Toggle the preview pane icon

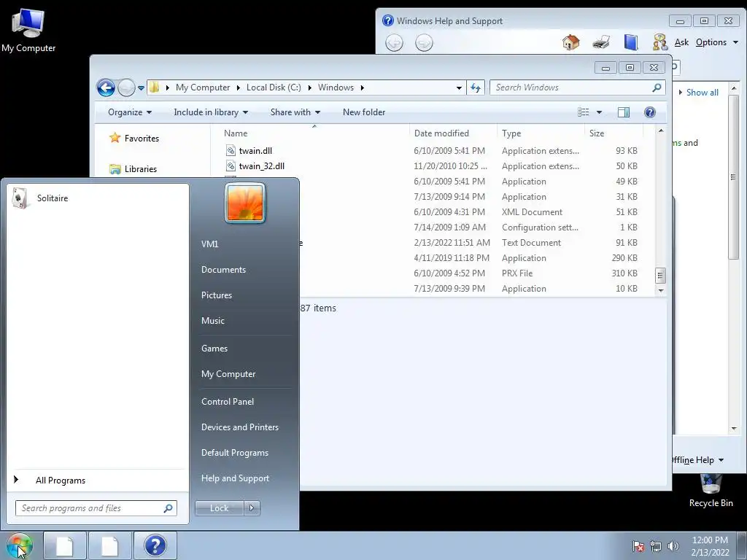click(x=624, y=112)
